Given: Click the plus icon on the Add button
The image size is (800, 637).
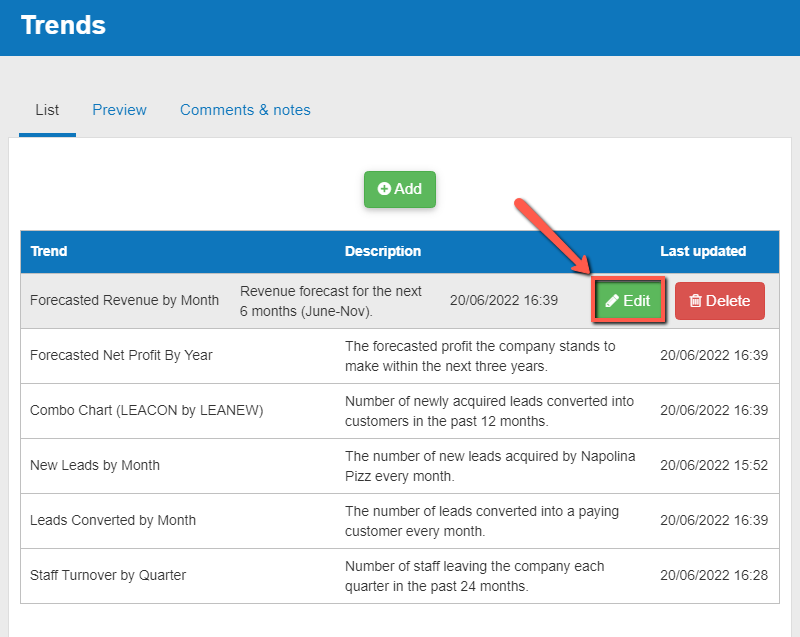Looking at the screenshot, I should pos(383,189).
